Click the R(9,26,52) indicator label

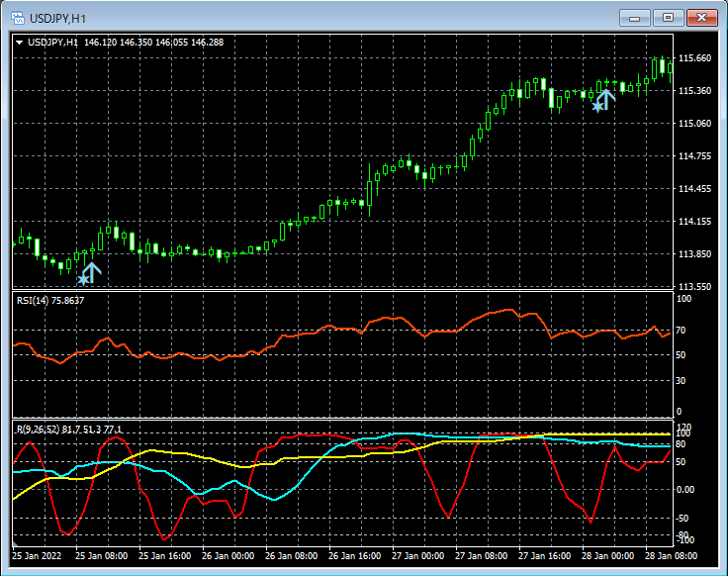(x=39, y=429)
